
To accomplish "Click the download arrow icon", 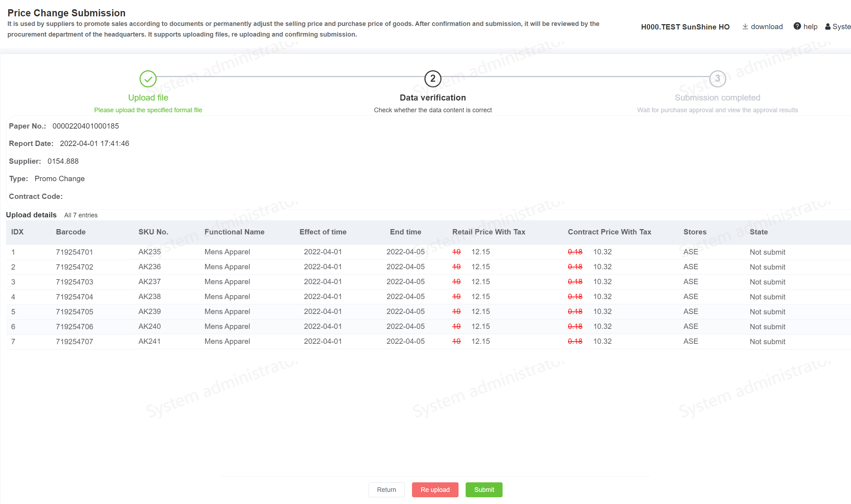I will click(745, 27).
